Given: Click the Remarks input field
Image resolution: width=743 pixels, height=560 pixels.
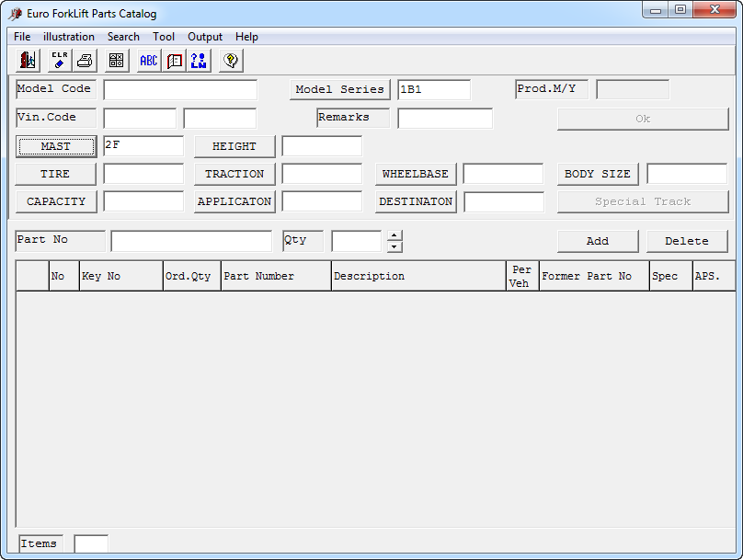Looking at the screenshot, I should tap(445, 119).
